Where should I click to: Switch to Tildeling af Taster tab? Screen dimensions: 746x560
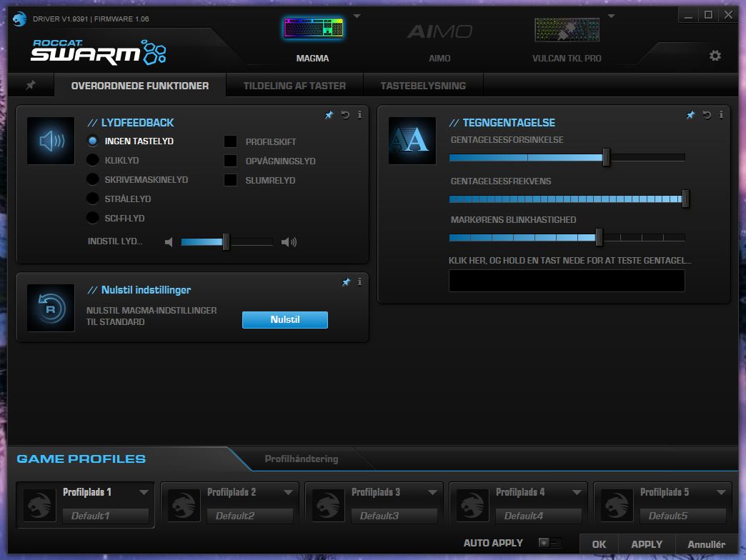click(294, 86)
